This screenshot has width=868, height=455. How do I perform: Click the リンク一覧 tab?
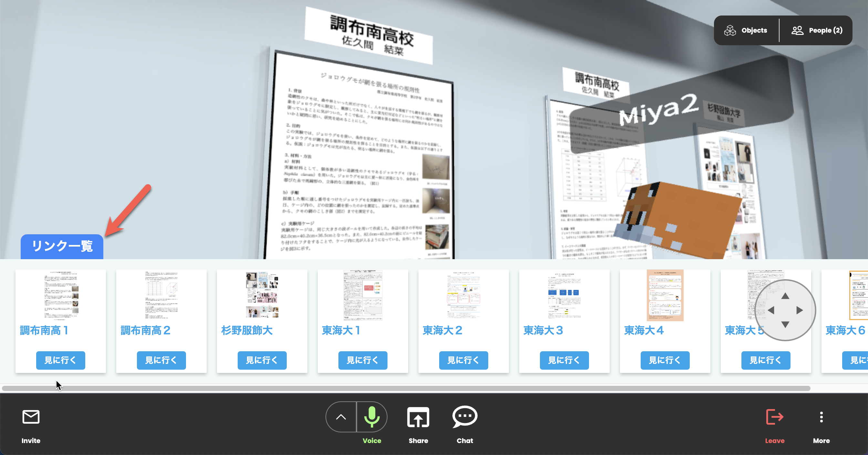tap(62, 247)
